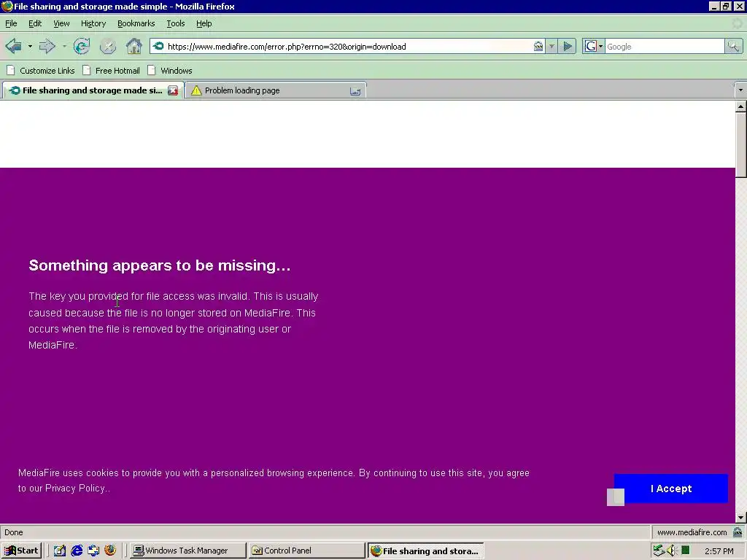Viewport: 747px width, 560px height.
Task: Click the address bar URL field
Action: [348, 46]
